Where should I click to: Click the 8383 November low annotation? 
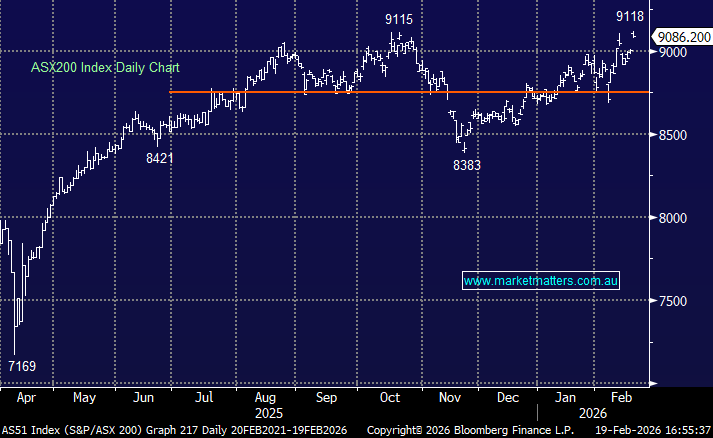pos(466,165)
